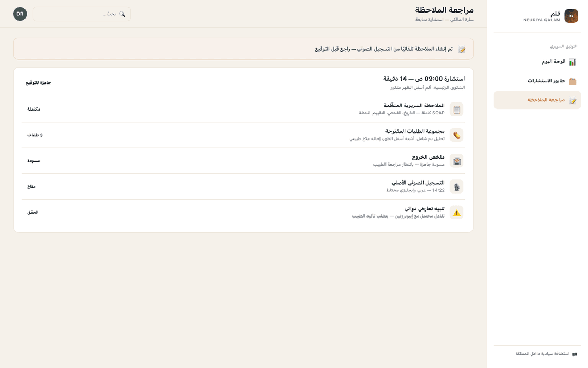Click the flag icon in the sidebar footer
588x368 pixels.
point(574,354)
